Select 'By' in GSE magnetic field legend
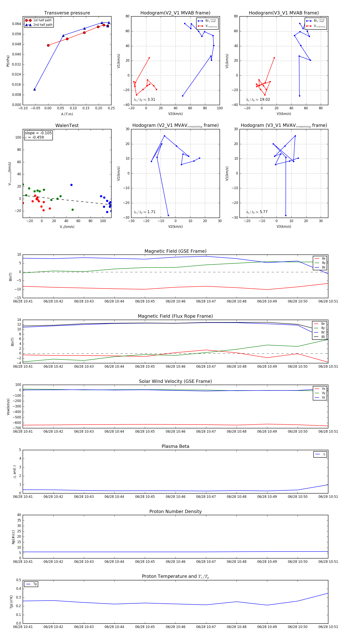Screen dimensions: 351x644 (320, 263)
